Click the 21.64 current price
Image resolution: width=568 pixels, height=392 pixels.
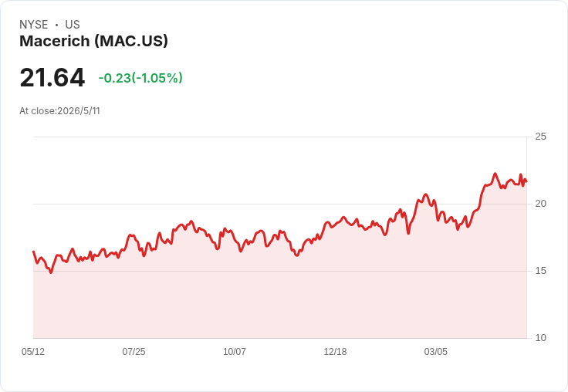tap(52, 77)
